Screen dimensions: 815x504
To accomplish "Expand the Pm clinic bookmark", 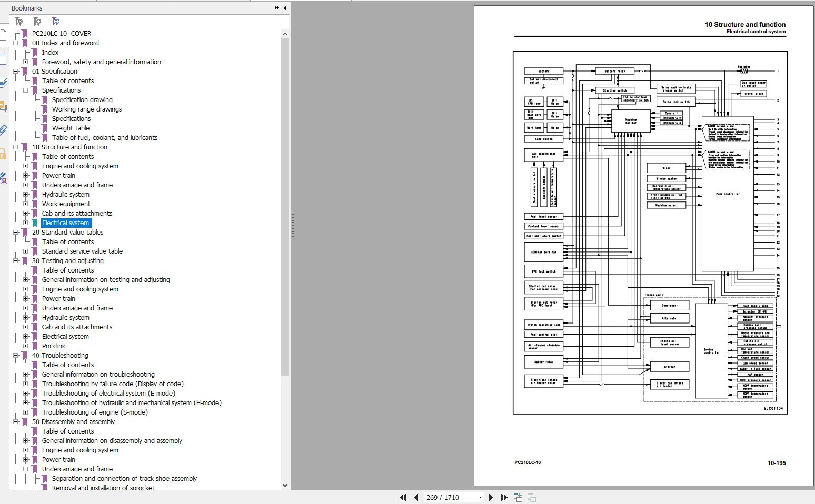I will coord(25,346).
